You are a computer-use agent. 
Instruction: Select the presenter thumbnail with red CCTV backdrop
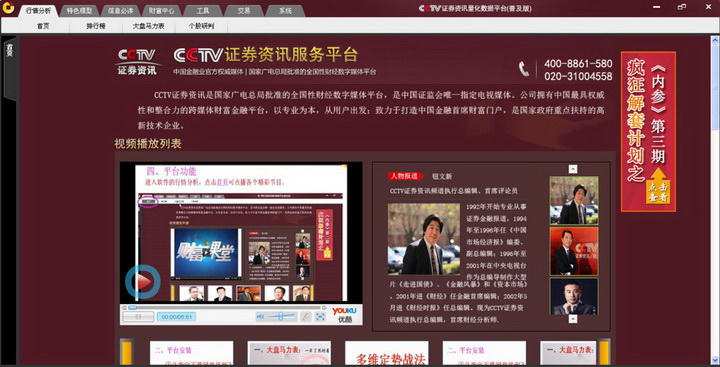coord(574,251)
